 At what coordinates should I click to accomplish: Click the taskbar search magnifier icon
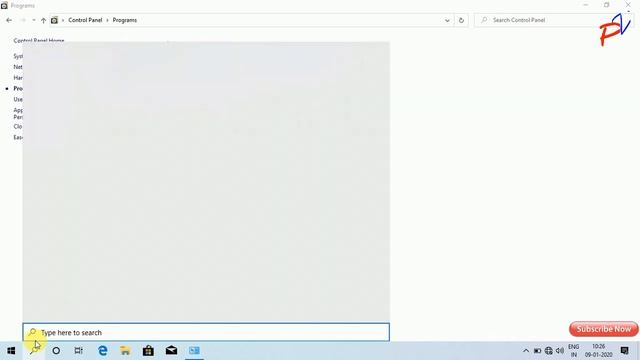click(x=34, y=351)
